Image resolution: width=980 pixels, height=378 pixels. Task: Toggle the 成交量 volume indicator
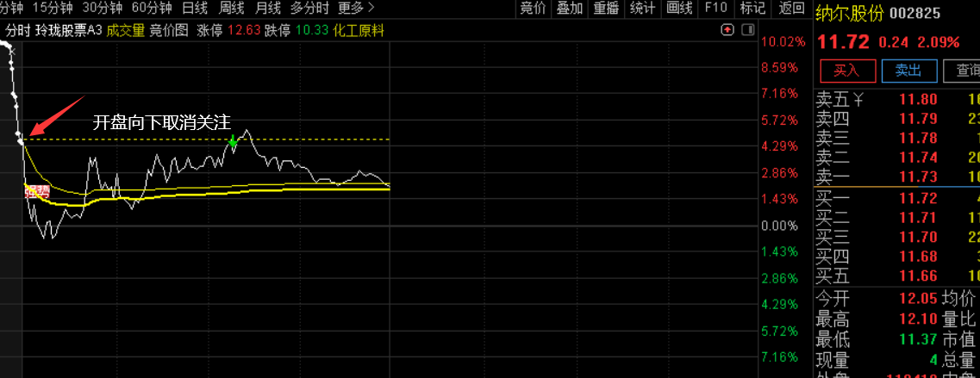(125, 31)
